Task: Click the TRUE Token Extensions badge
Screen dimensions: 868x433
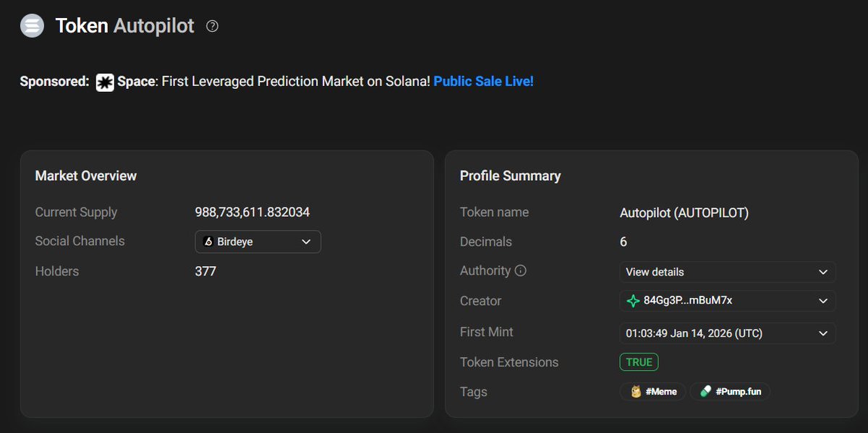Action: tap(639, 362)
